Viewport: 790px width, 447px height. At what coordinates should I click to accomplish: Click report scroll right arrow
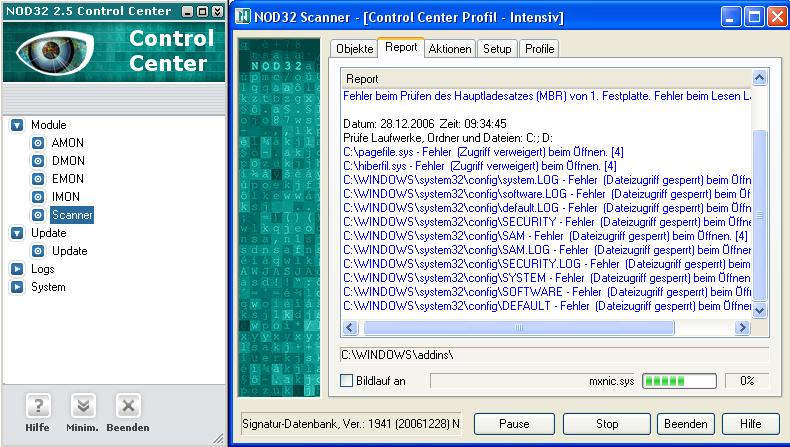[x=742, y=328]
